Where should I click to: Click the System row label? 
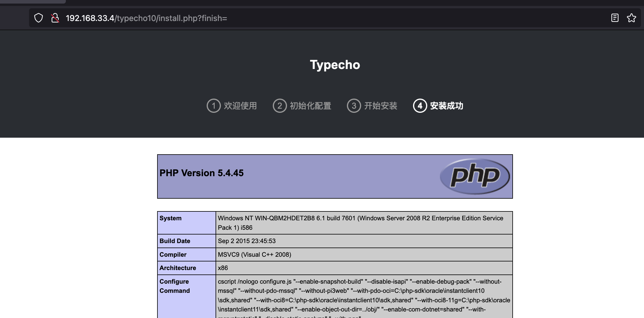coord(170,218)
